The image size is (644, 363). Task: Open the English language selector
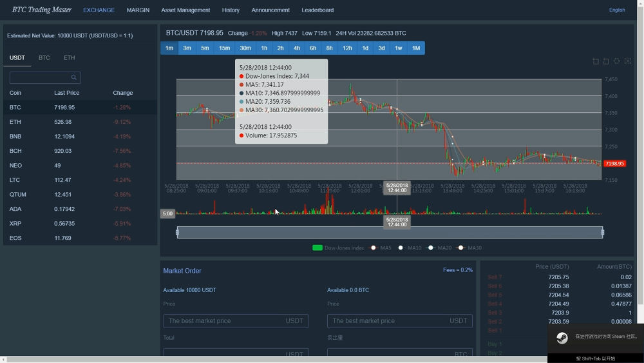(x=616, y=10)
